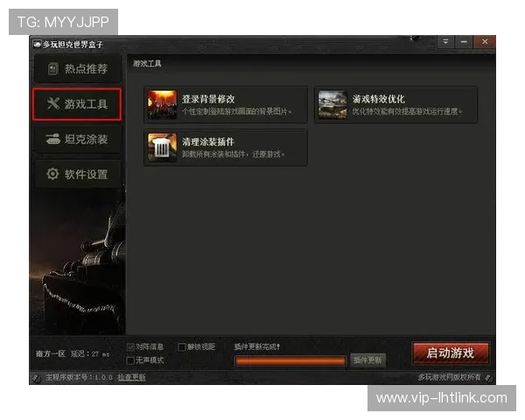525x420 pixels.
Task: Enable the 解锁视距 checkbox
Action: tap(182, 347)
